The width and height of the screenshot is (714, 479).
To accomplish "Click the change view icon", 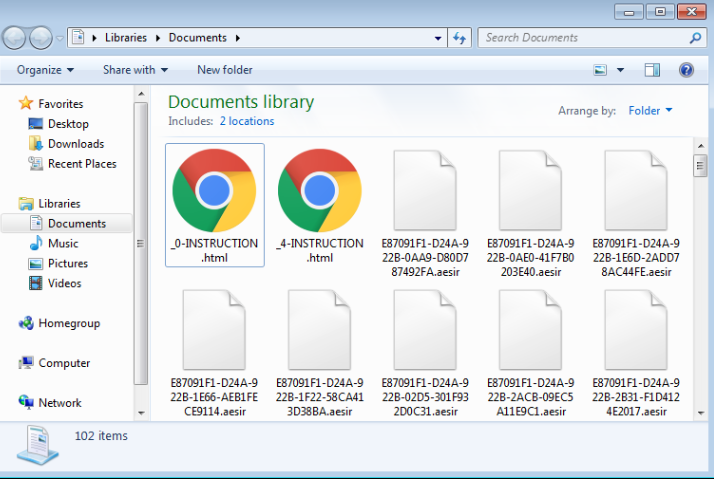I will [x=600, y=70].
